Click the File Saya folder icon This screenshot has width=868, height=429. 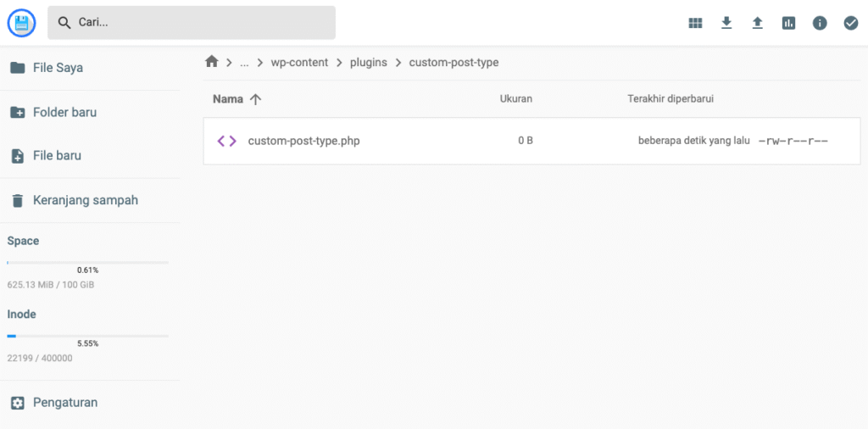[18, 68]
